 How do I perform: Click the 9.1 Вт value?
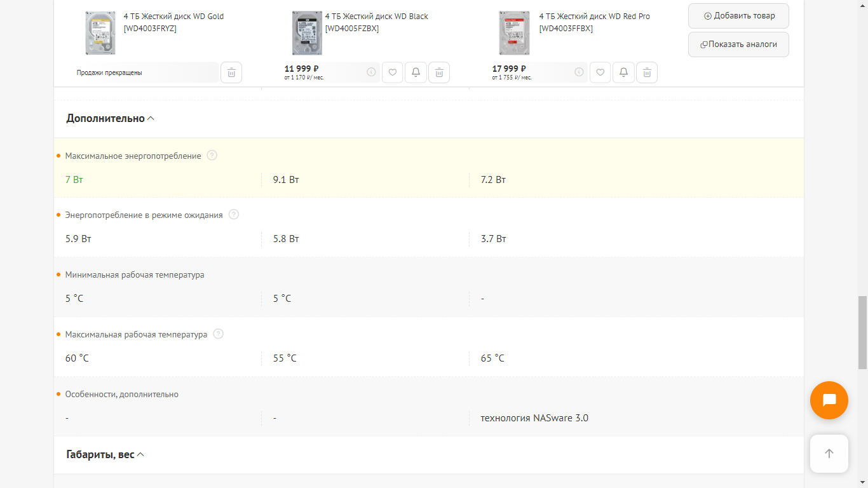point(286,180)
